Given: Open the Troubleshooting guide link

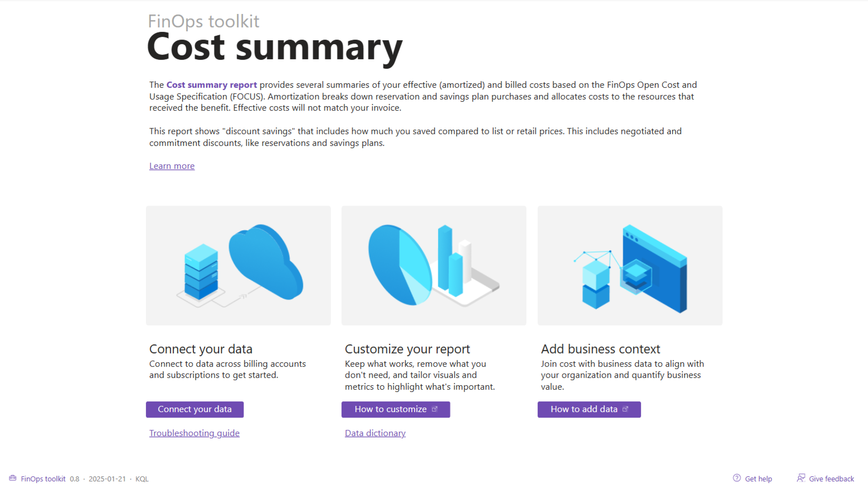Looking at the screenshot, I should (195, 433).
